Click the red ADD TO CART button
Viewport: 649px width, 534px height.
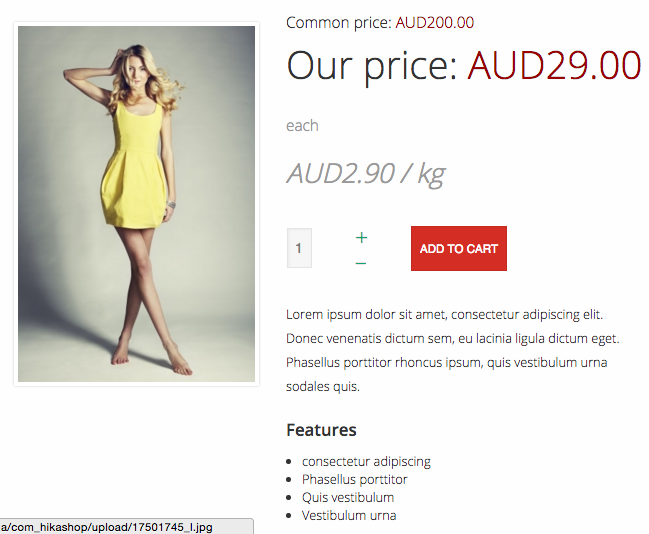click(459, 248)
